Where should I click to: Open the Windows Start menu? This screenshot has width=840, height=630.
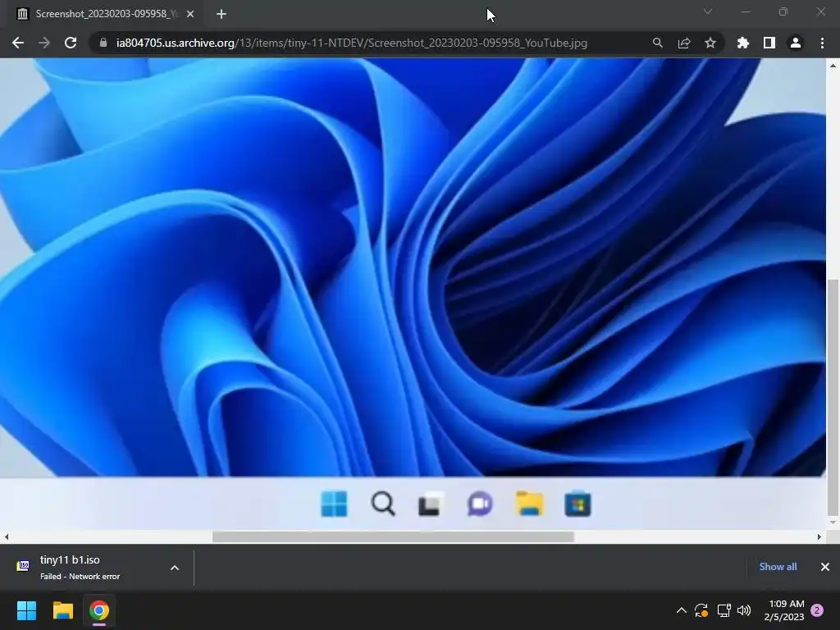26,610
